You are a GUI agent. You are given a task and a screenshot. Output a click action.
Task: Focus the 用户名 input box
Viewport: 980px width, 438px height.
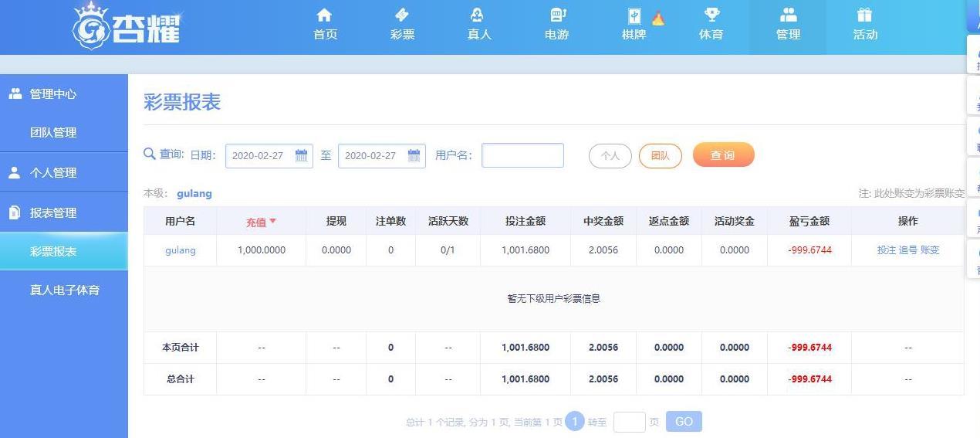tap(522, 155)
